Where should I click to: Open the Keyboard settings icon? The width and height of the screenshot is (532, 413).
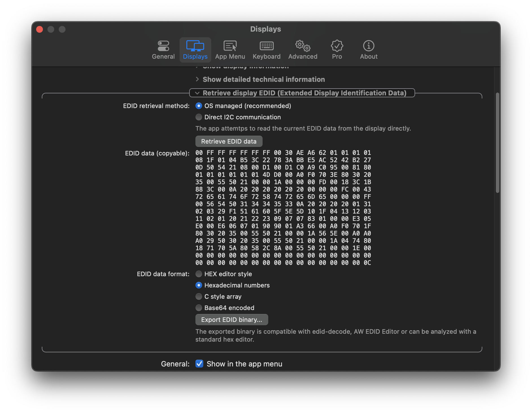tap(266, 49)
